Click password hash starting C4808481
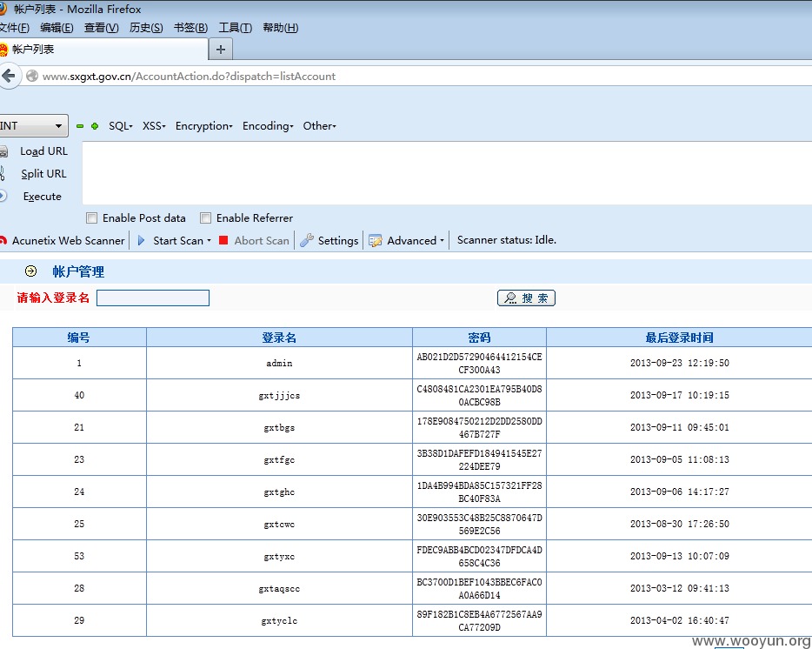812x649 pixels. tap(479, 396)
